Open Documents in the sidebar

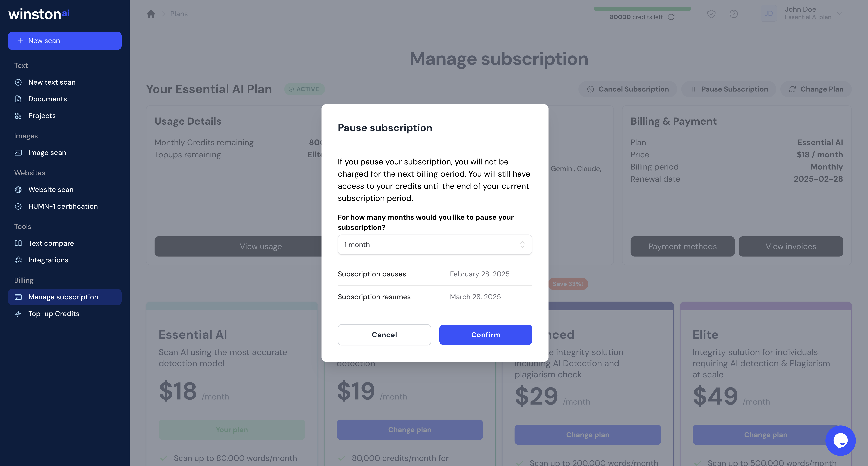tap(47, 99)
